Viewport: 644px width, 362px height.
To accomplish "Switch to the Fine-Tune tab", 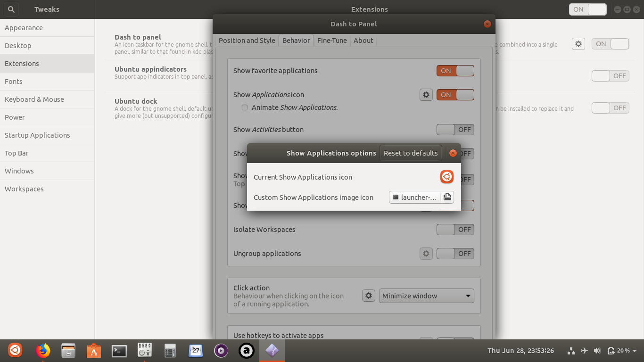I will click(332, 41).
